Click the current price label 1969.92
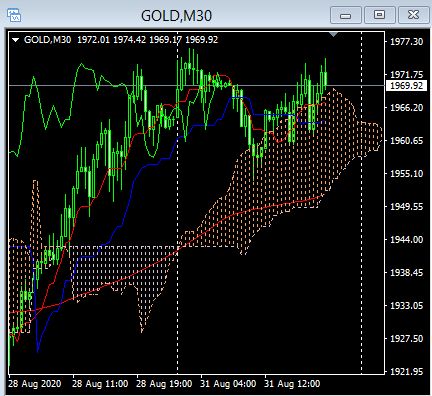 tap(406, 86)
